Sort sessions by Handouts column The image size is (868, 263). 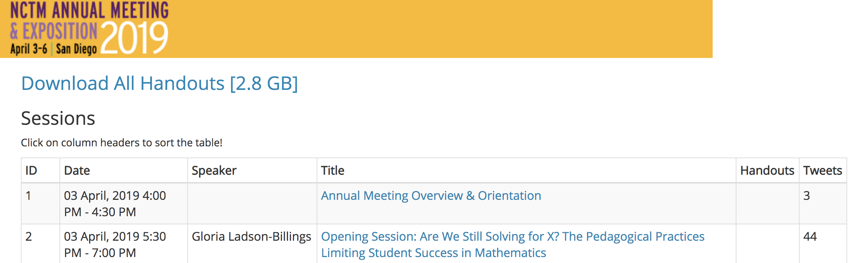tap(767, 171)
